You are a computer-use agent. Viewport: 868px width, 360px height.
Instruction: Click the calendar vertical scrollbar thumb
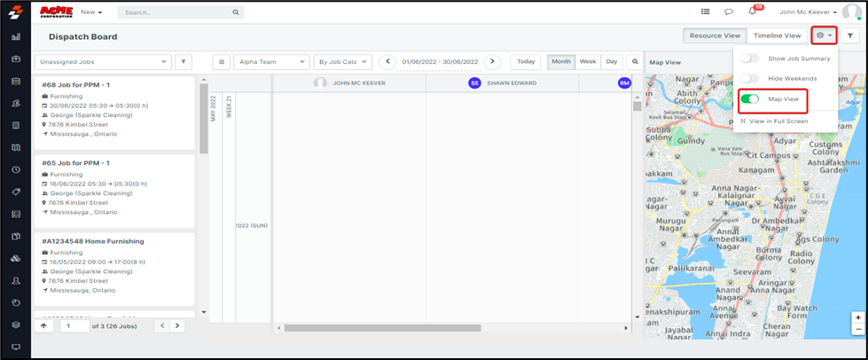point(637,107)
